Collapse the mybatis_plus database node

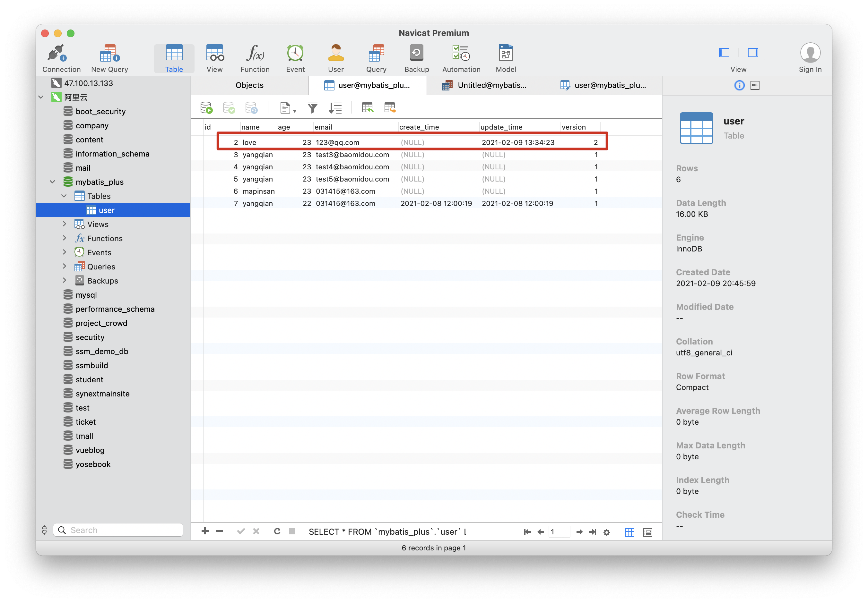53,182
